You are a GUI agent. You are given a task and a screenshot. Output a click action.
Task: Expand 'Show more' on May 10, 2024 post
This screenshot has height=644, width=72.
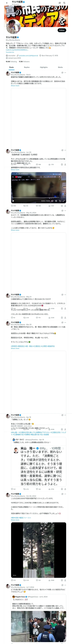pos(15,230)
